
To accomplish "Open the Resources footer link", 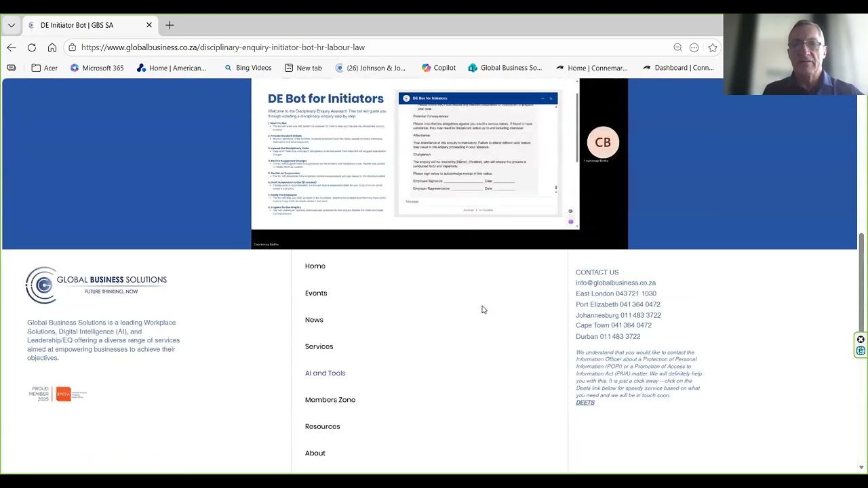I will click(323, 426).
